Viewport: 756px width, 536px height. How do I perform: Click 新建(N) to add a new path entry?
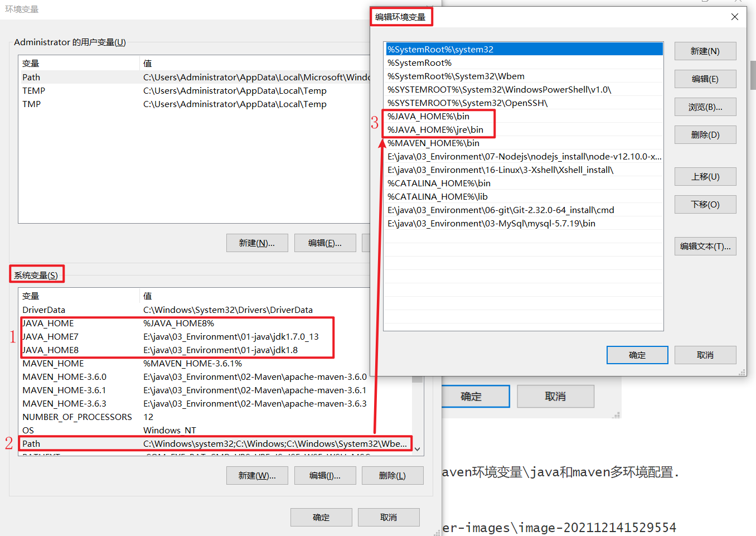(x=705, y=51)
